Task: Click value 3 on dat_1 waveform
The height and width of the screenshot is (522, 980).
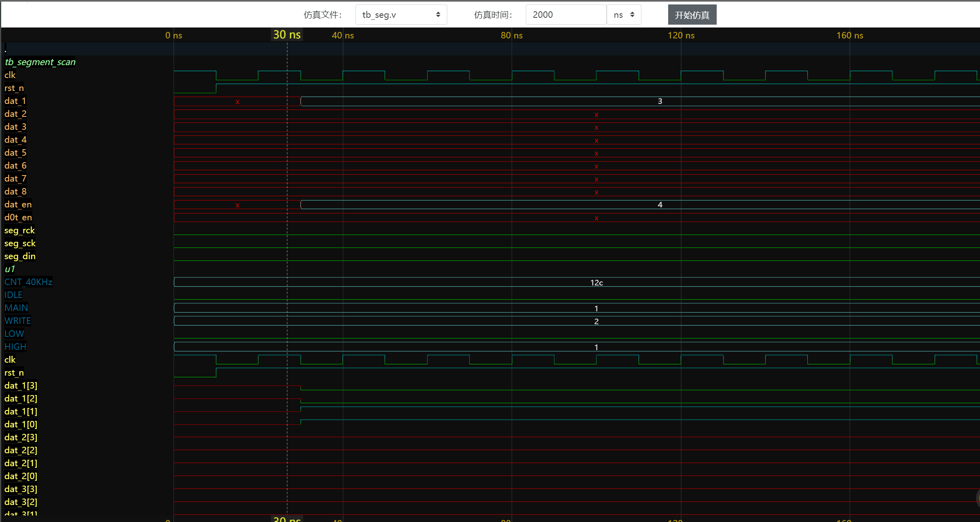Action: (x=660, y=101)
